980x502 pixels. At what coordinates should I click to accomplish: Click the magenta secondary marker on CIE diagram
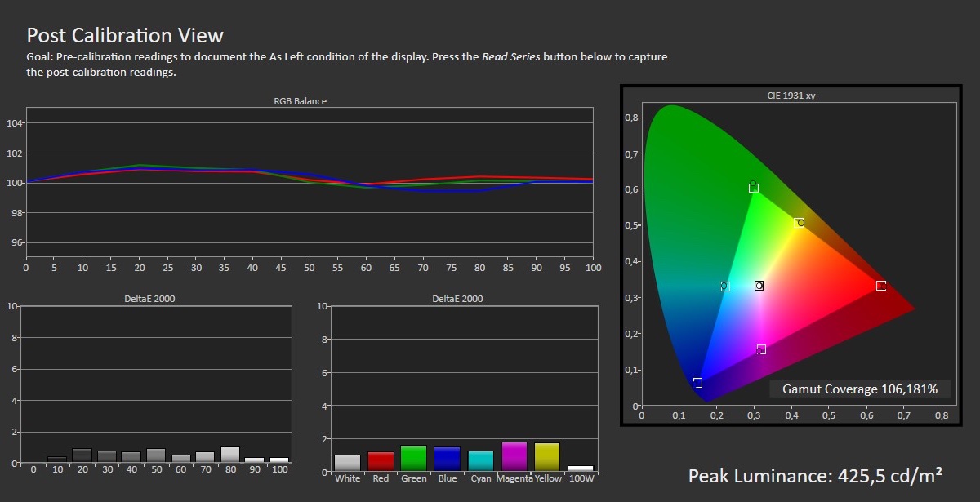(761, 349)
